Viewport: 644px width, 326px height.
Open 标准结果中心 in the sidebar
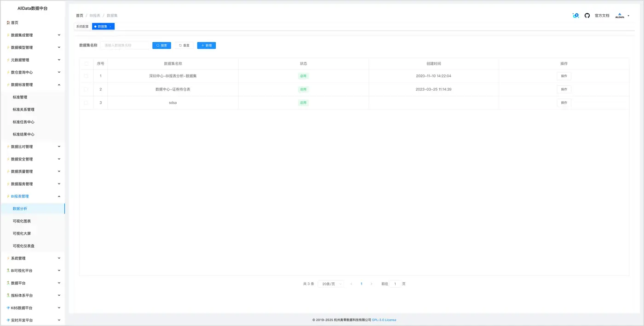pyautogui.click(x=23, y=134)
